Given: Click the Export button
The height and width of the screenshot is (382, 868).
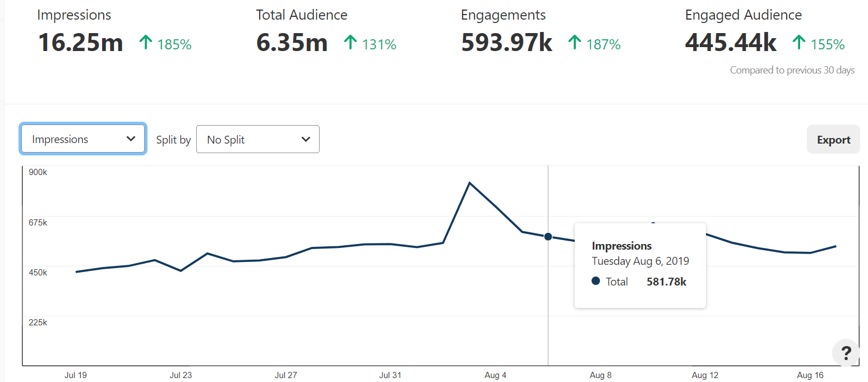Looking at the screenshot, I should coord(833,139).
